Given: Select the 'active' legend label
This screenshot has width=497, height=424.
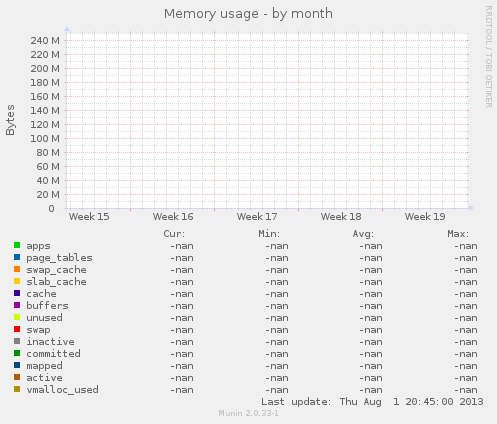Looking at the screenshot, I should coord(44,378).
